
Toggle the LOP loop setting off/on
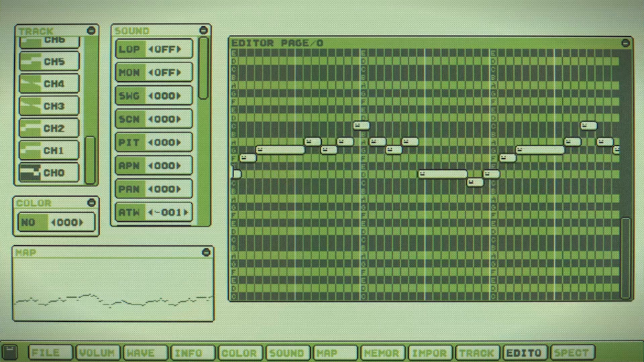tap(154, 49)
